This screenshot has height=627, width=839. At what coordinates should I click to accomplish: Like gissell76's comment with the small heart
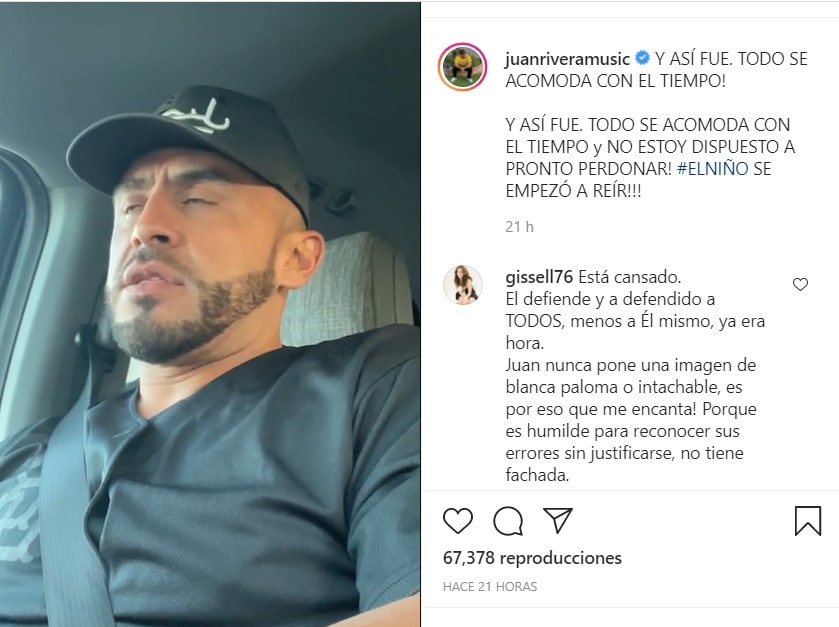(x=800, y=285)
